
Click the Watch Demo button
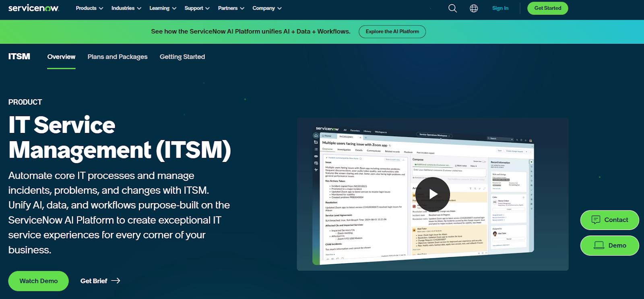(x=39, y=281)
